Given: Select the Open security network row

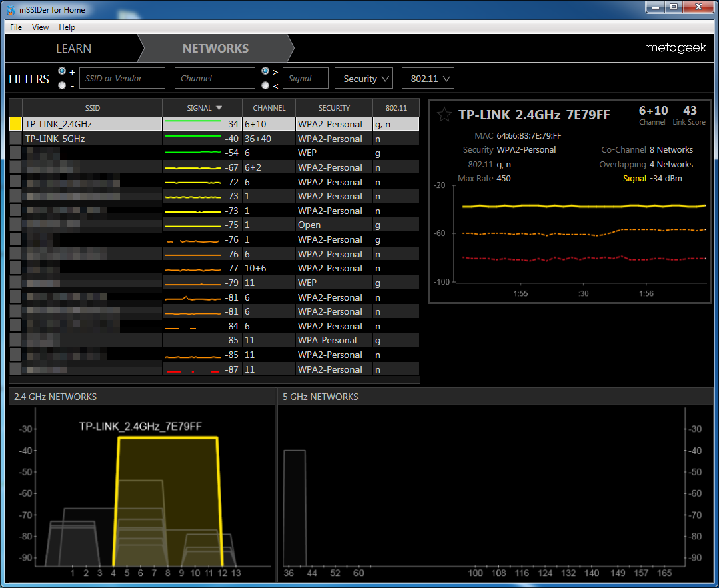Looking at the screenshot, I should 214,225.
